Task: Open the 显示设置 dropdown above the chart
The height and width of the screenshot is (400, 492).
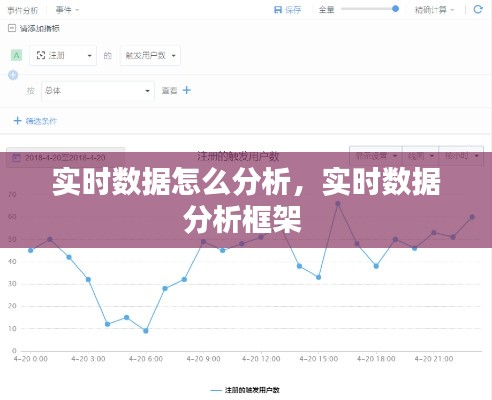Action: (x=376, y=156)
